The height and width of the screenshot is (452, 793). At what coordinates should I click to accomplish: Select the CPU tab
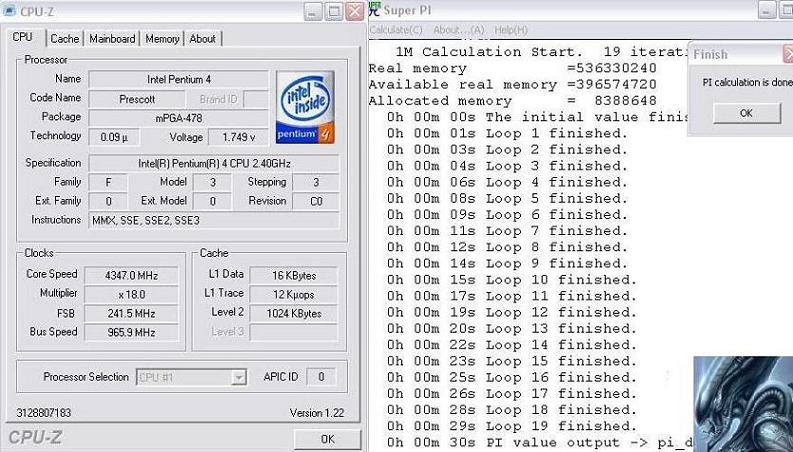(x=23, y=38)
